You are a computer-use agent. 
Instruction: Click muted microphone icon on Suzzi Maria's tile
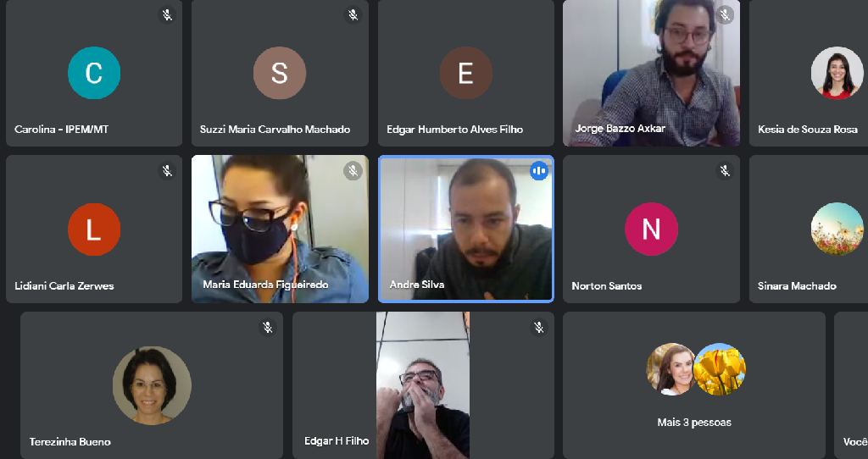click(353, 15)
